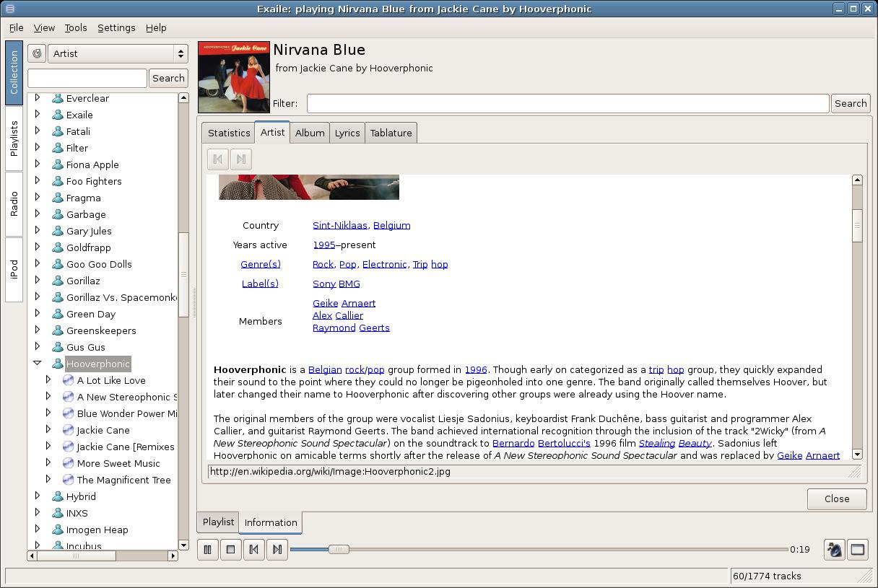
Task: Click the Jackie Cane album cover
Action: pyautogui.click(x=234, y=77)
